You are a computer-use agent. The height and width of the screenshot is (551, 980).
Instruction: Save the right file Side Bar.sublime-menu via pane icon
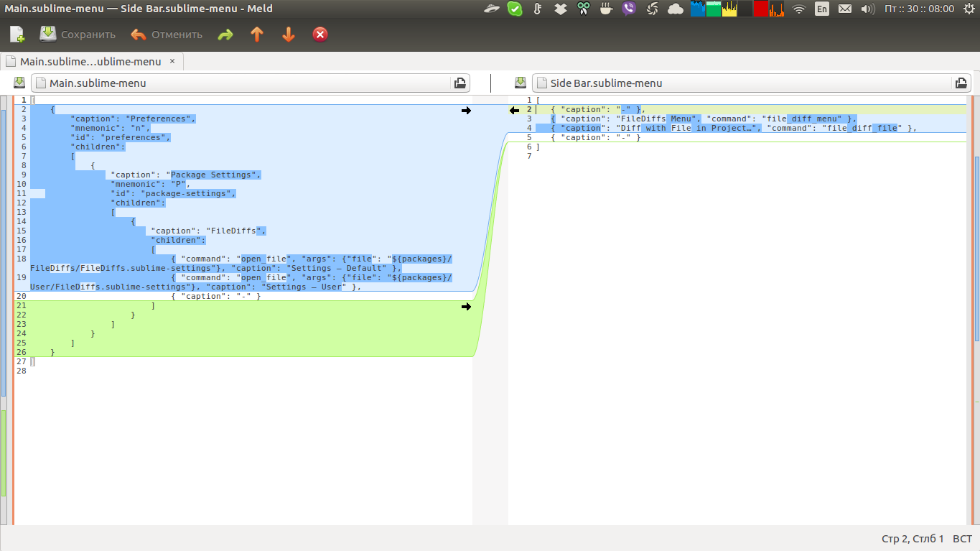click(521, 83)
